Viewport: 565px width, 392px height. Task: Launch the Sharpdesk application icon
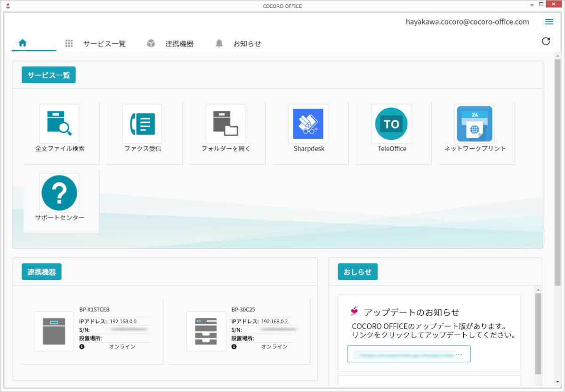point(308,124)
